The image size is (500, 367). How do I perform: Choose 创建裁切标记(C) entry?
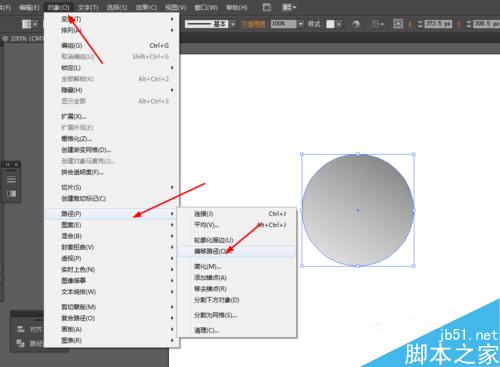(x=112, y=198)
